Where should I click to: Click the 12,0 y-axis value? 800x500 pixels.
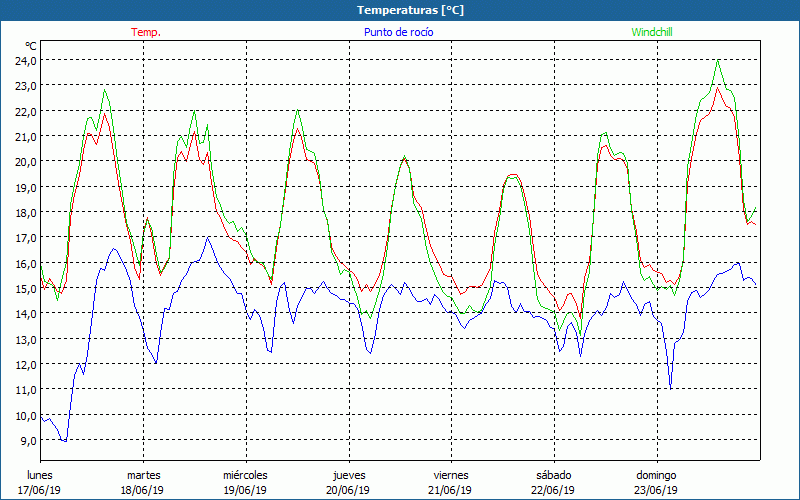(x=26, y=365)
